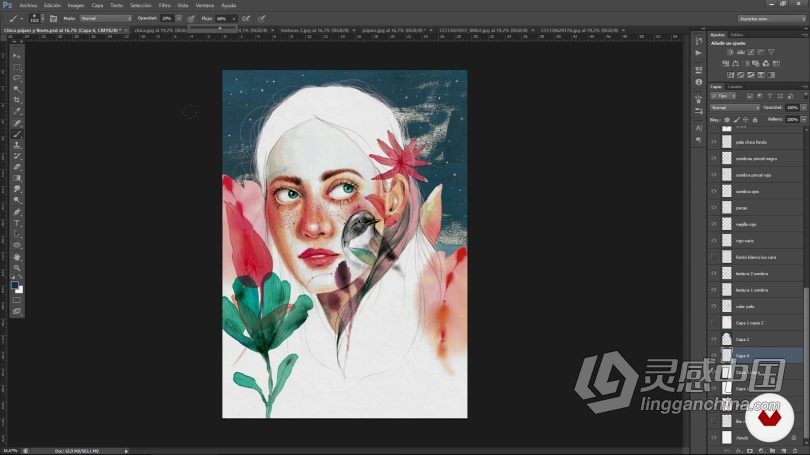Open the Filtro menu

tap(165, 5)
